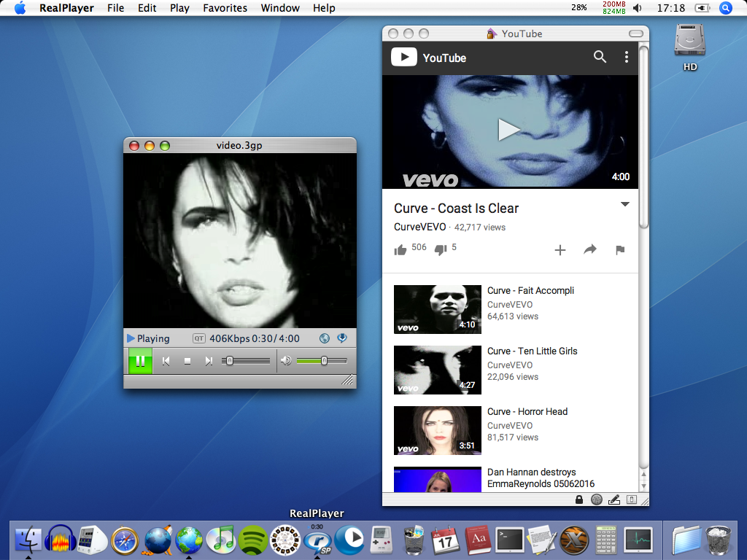Skip to next track in RealPlayer
747x560 pixels.
[x=209, y=362]
